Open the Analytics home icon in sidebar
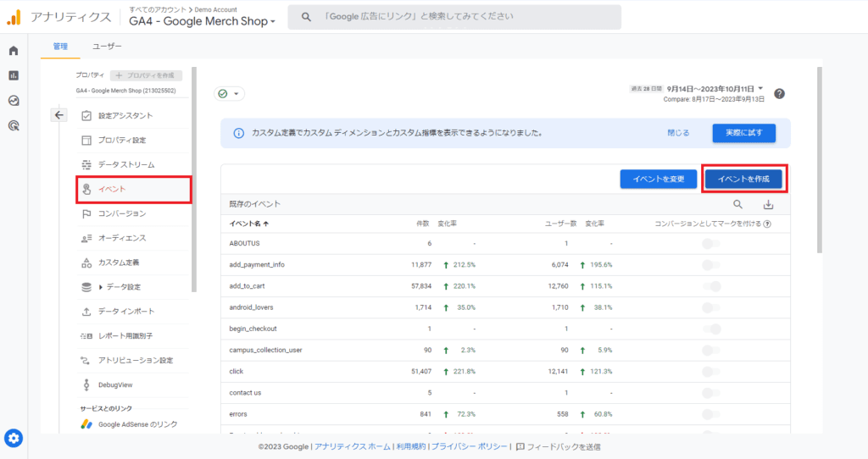 click(14, 51)
